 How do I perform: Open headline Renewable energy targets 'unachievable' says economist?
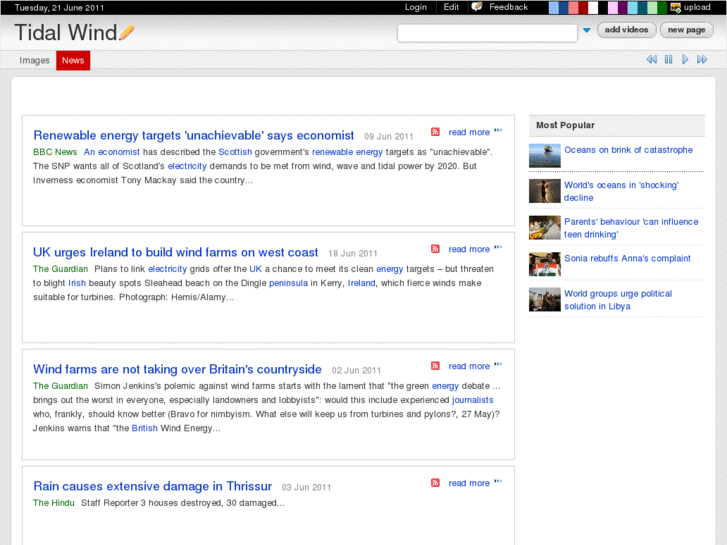tap(193, 135)
